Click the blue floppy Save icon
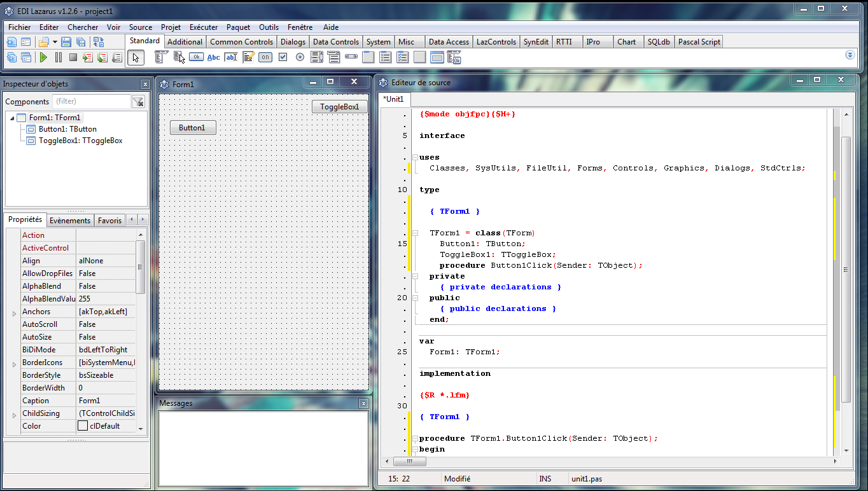The image size is (868, 491). pos(66,42)
